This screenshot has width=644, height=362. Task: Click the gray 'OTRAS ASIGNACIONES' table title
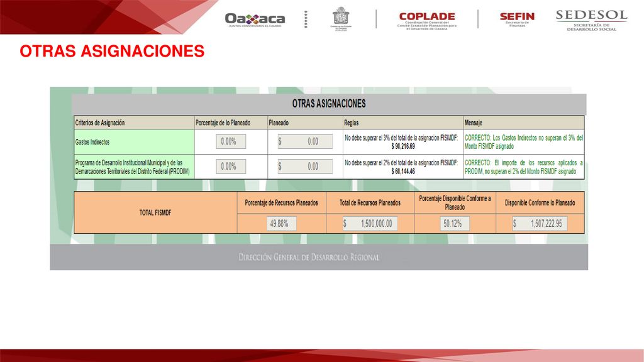click(329, 104)
